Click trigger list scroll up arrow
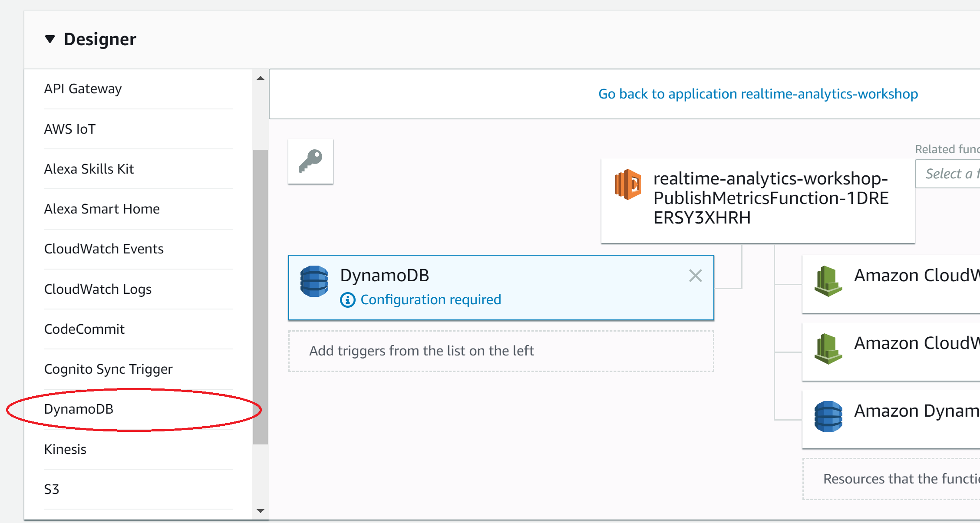 point(261,78)
